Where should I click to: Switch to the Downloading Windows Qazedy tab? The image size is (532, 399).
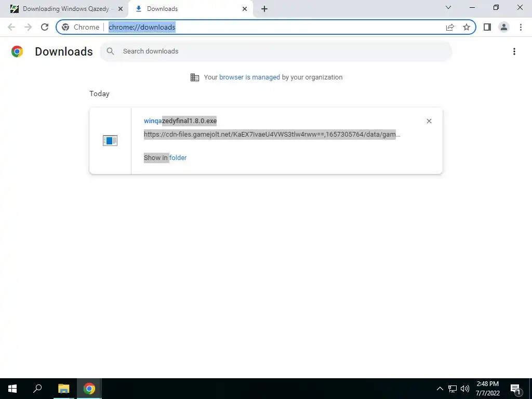(x=64, y=9)
